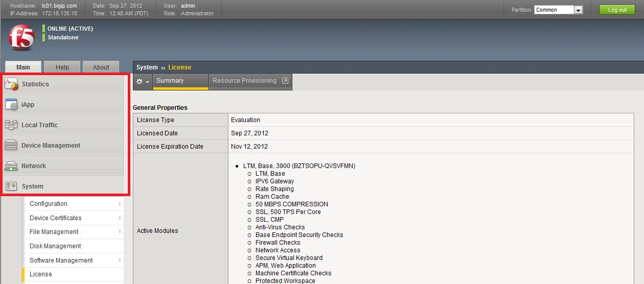This screenshot has height=284, width=644.
Task: Switch to the Main tab
Action: pos(23,67)
